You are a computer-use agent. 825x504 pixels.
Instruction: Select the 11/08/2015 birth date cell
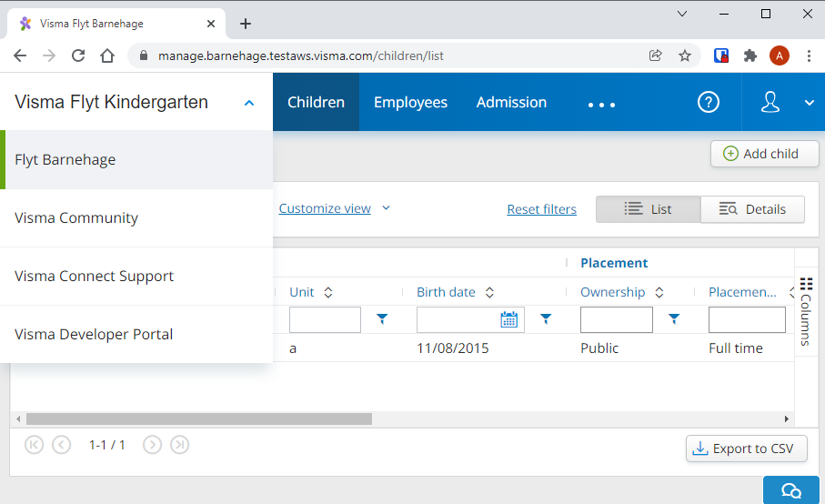[x=452, y=348]
